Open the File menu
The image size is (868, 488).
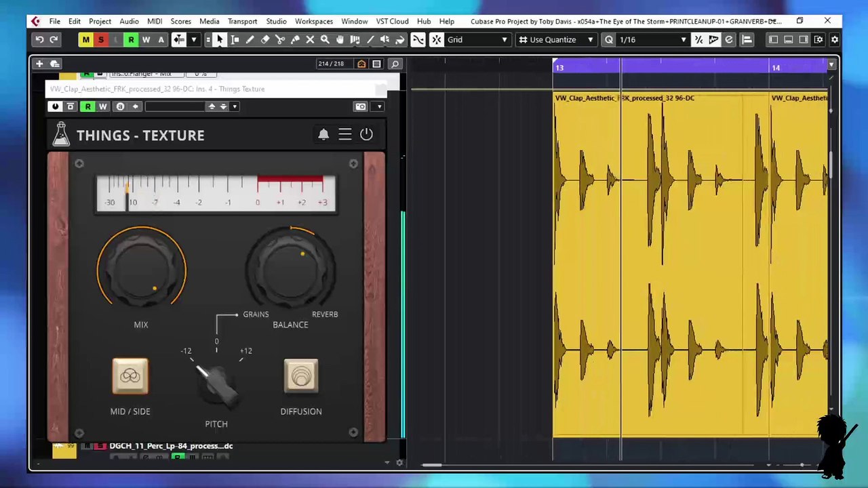click(54, 21)
